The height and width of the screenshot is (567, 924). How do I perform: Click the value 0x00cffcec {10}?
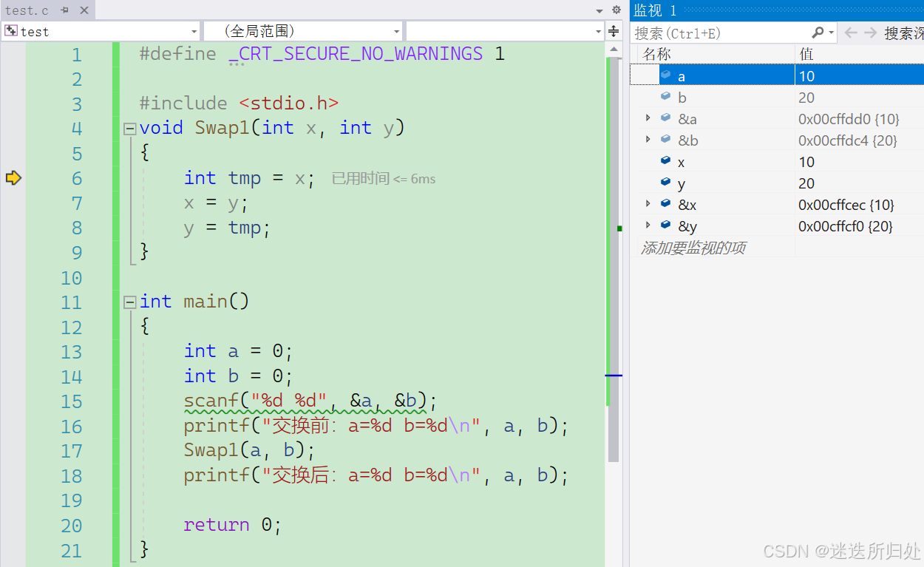846,205
